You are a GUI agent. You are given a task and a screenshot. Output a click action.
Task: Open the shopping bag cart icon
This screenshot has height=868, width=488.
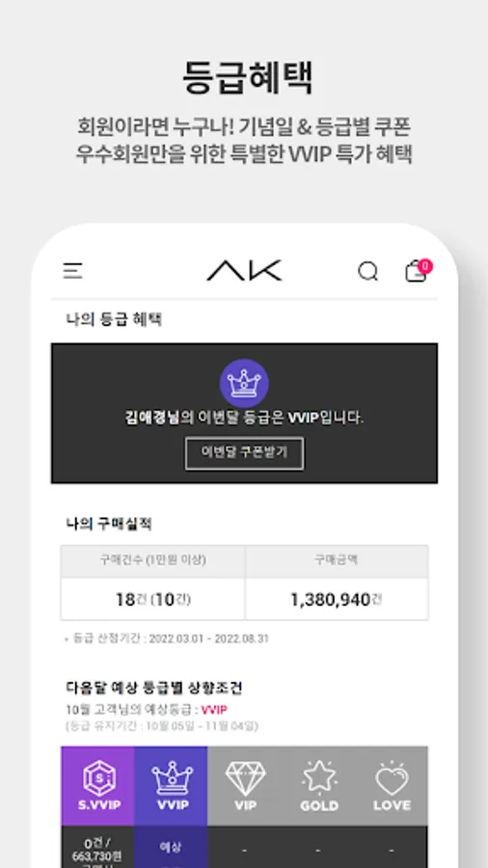[x=416, y=272]
